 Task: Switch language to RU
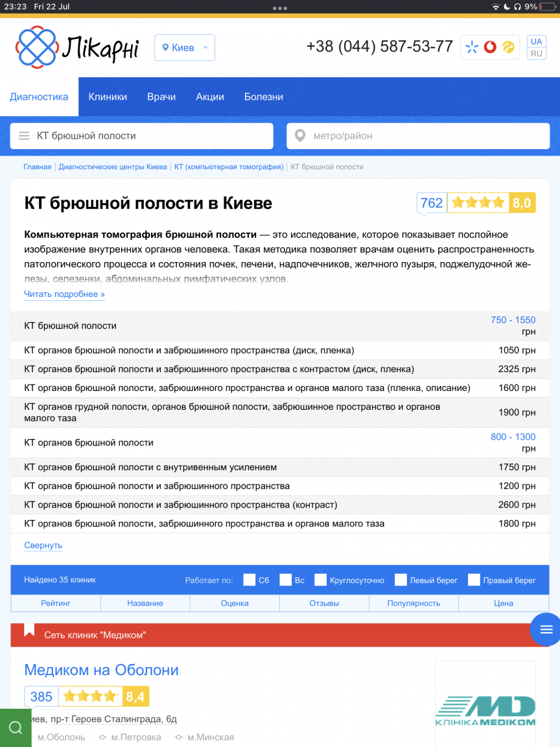point(536,54)
